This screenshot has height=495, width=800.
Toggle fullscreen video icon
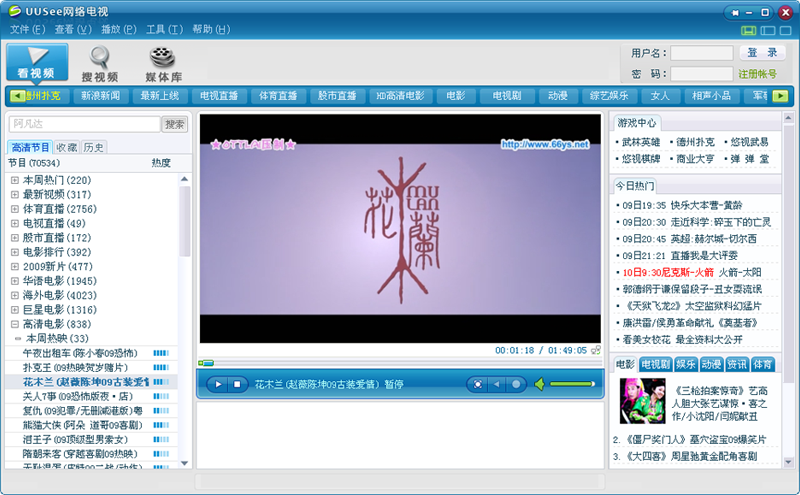click(477, 384)
